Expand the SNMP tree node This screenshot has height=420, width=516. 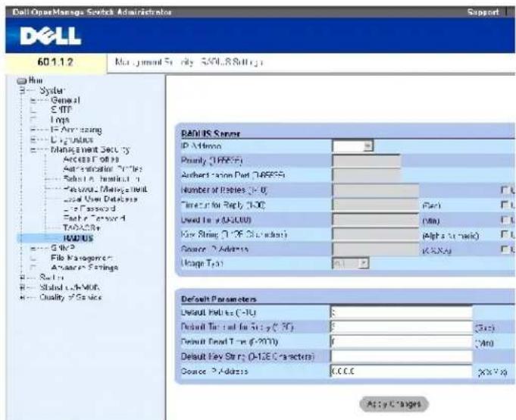[x=33, y=248]
